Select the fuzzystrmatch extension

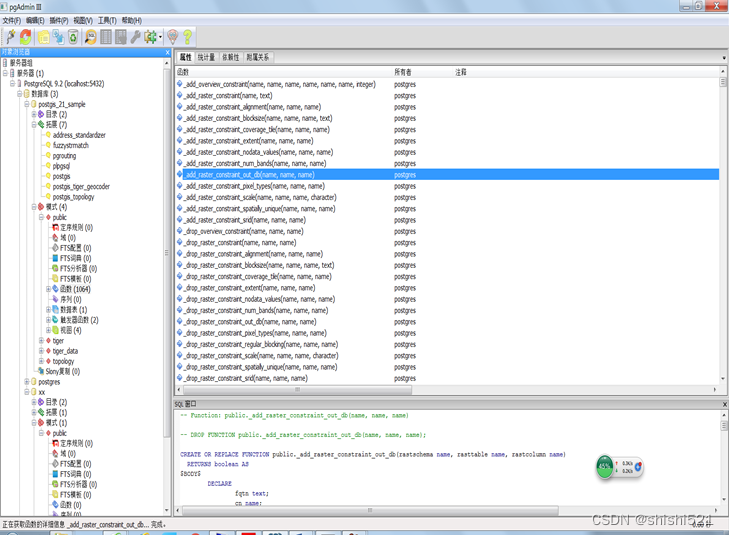pos(71,145)
